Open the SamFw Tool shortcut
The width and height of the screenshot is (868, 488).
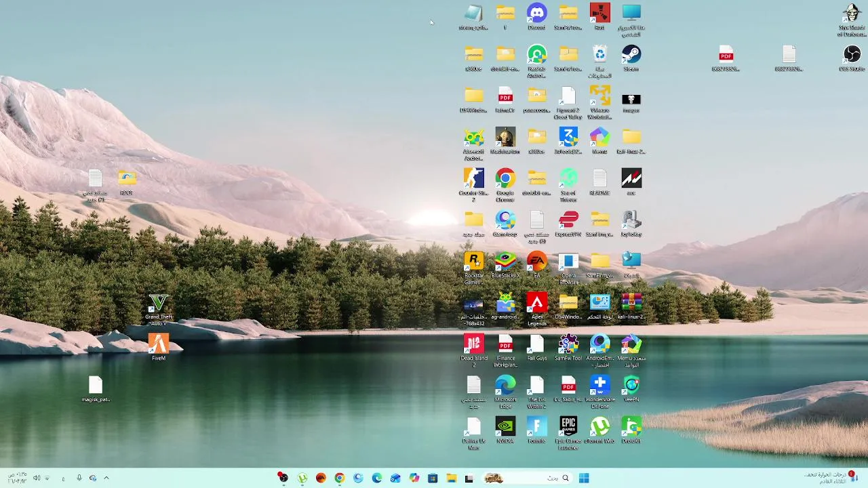click(568, 348)
